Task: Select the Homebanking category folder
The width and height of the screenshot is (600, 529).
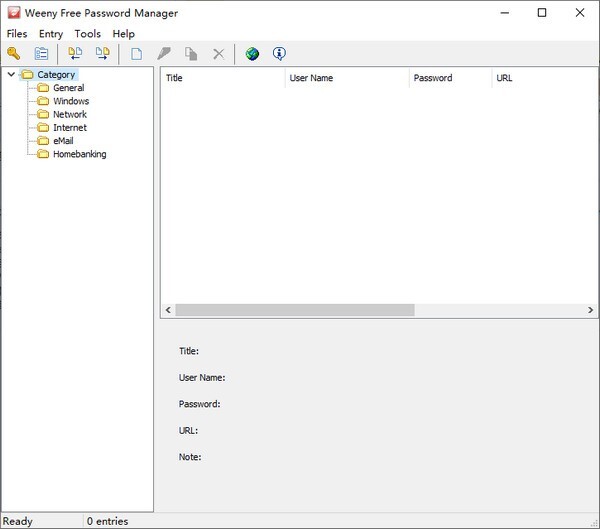Action: 79,154
